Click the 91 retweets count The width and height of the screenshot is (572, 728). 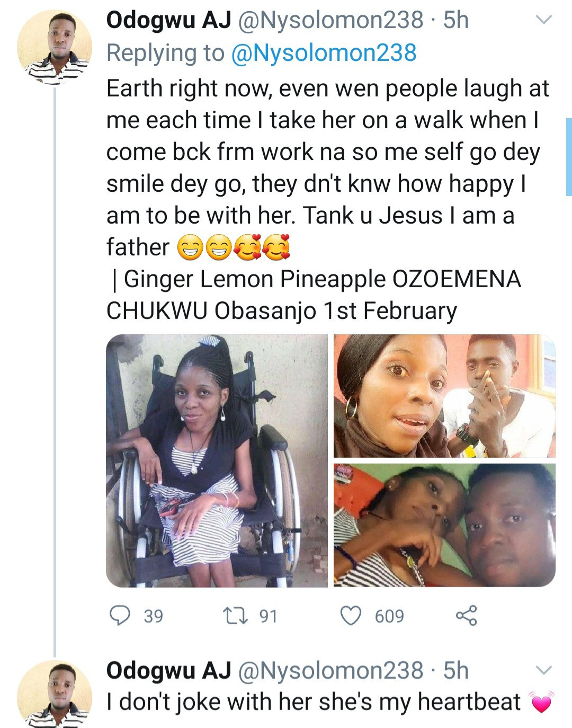(x=268, y=616)
